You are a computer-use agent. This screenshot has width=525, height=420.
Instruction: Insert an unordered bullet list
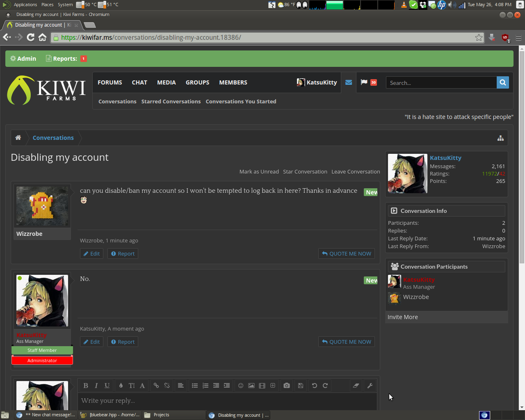[195, 386]
